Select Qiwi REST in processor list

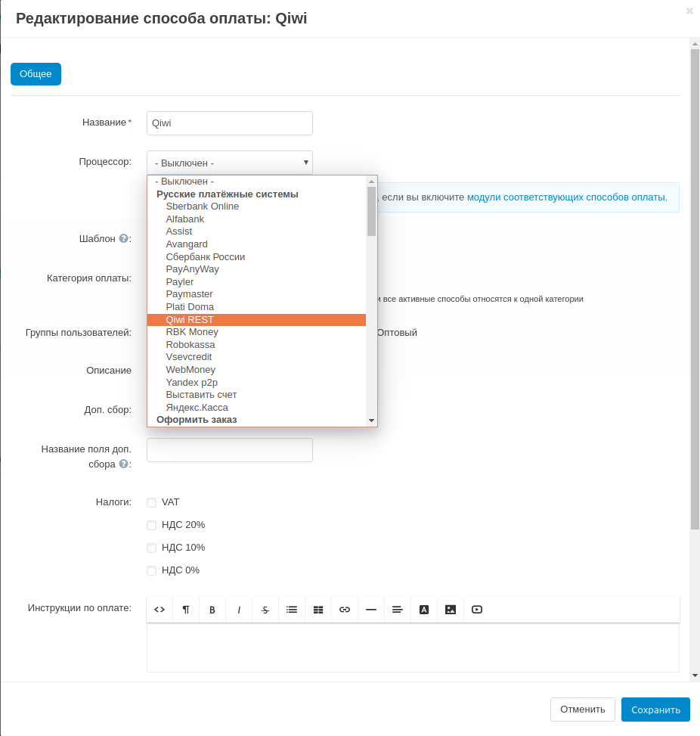(190, 320)
